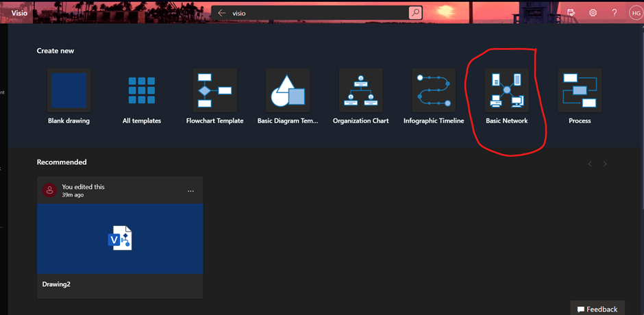
Task: Open the Help question mark
Action: pyautogui.click(x=615, y=13)
